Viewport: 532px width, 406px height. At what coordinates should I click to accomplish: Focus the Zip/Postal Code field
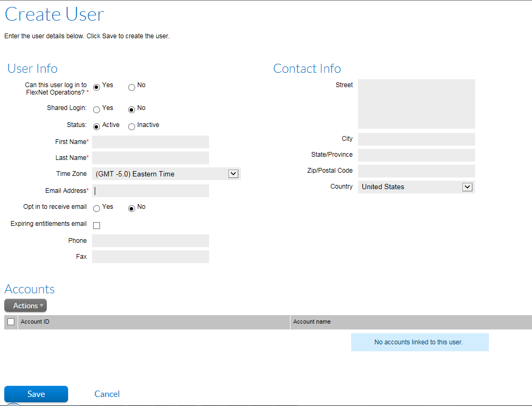(416, 171)
